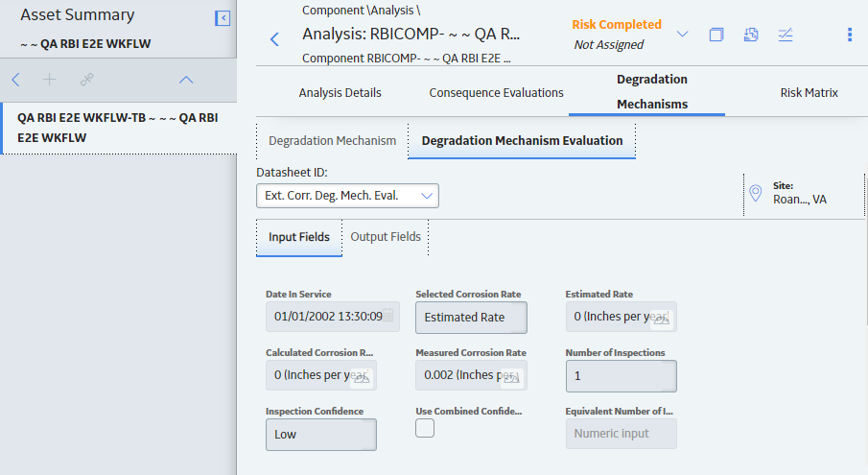868x475 pixels.
Task: Click the copy analysis icon
Action: click(x=716, y=35)
